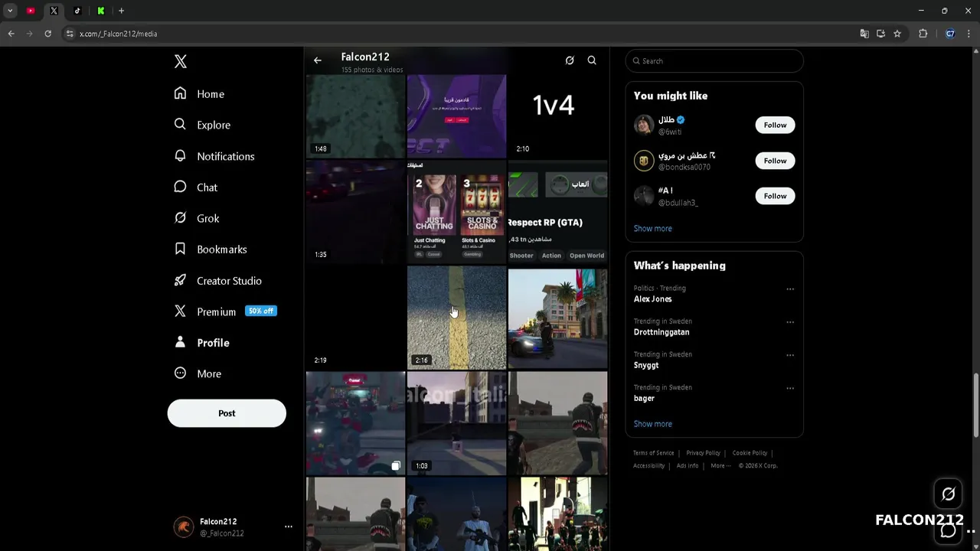Switch to the Kick browser tab
This screenshot has width=980, height=551.
pyautogui.click(x=100, y=11)
